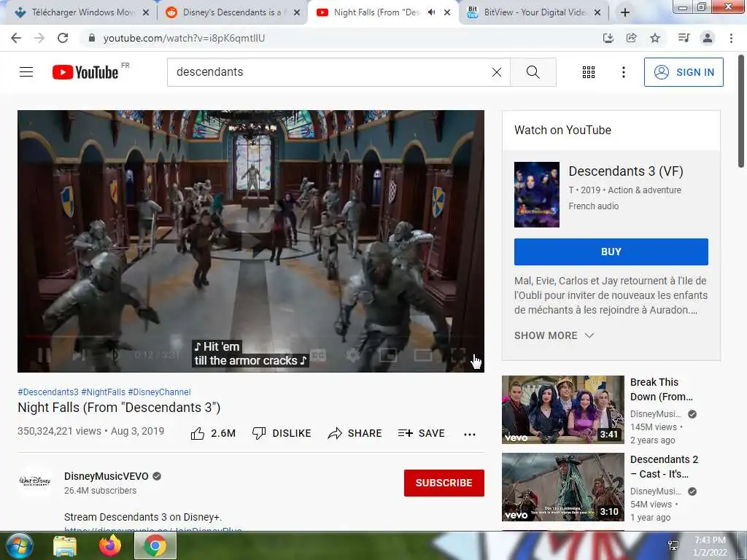
Task: Share this page from the address bar
Action: pos(631,38)
